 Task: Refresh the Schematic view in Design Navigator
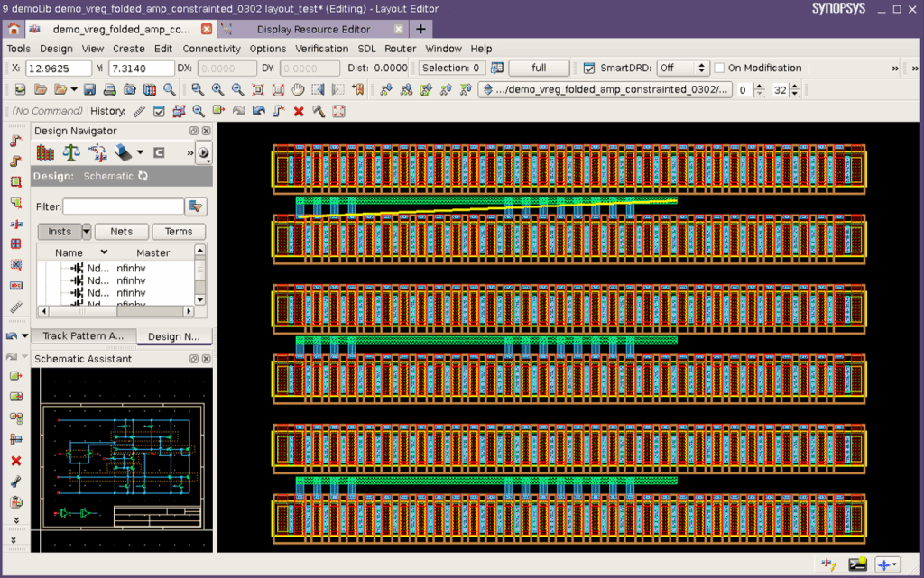(142, 176)
